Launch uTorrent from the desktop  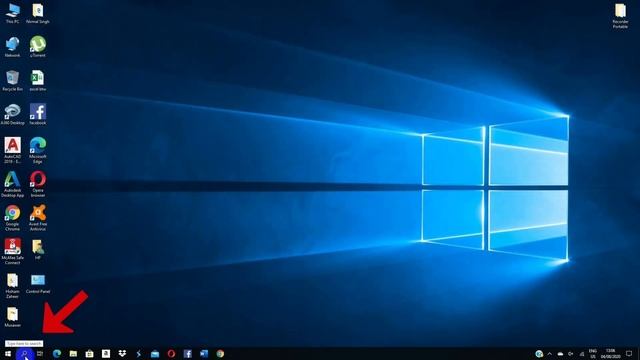tap(38, 47)
